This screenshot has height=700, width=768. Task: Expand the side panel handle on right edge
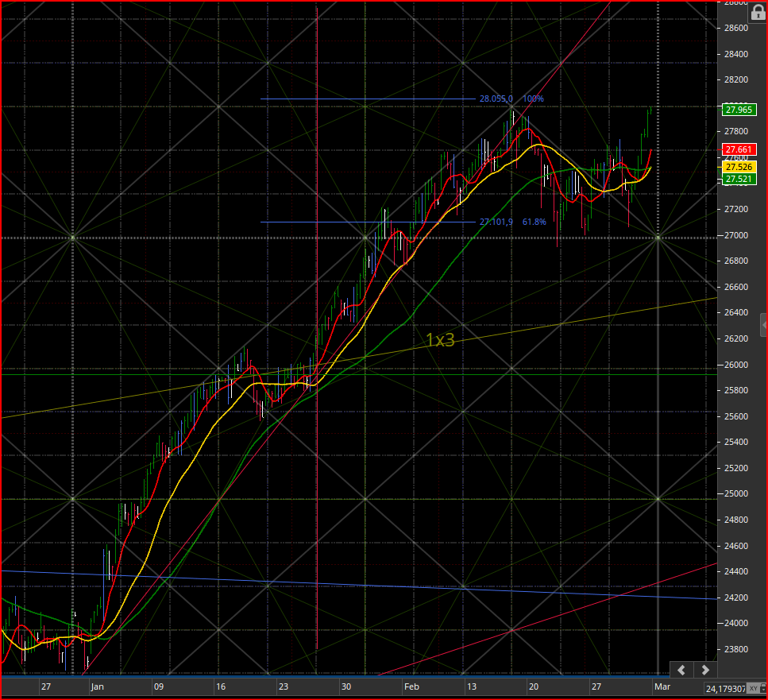[763, 325]
